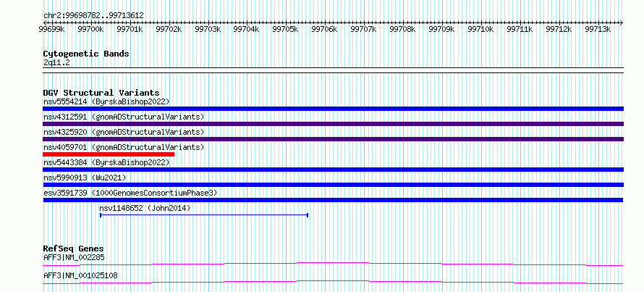
Task: Click the 99712k ruler label
Action: click(559, 29)
